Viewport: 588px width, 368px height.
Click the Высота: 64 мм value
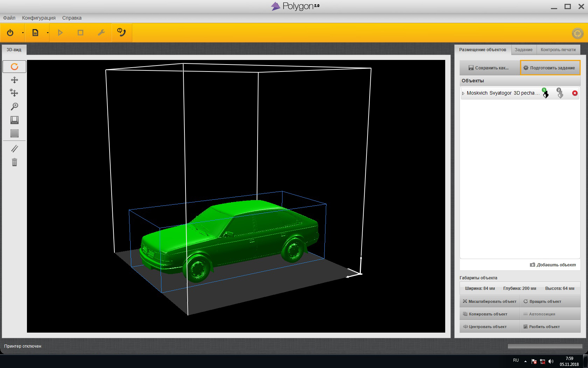560,288
